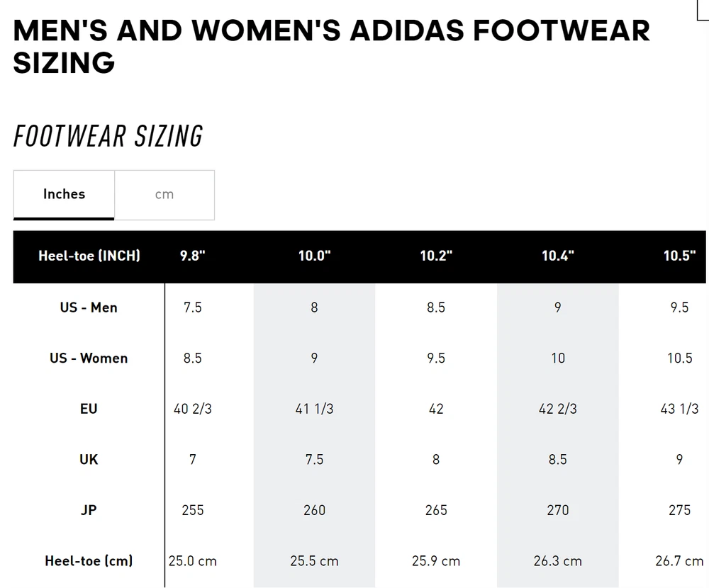Click the US - Men row label
709x588 pixels.
coord(89,307)
